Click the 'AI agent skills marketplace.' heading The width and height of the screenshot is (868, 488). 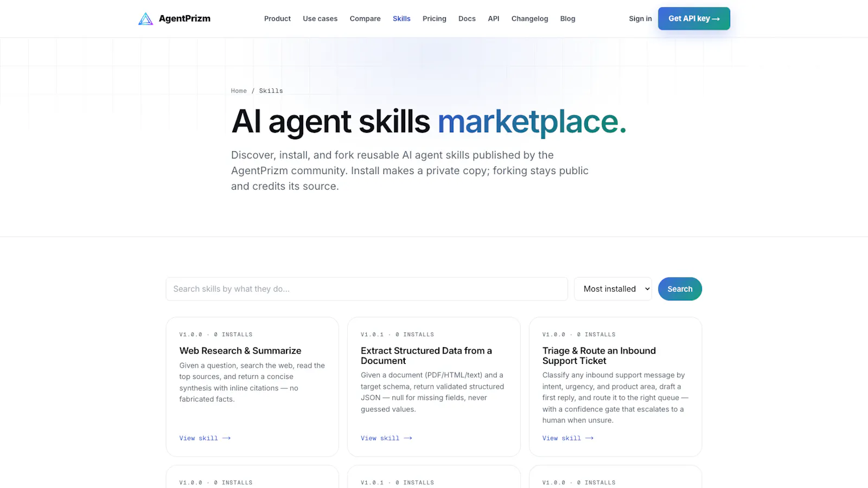tap(429, 121)
